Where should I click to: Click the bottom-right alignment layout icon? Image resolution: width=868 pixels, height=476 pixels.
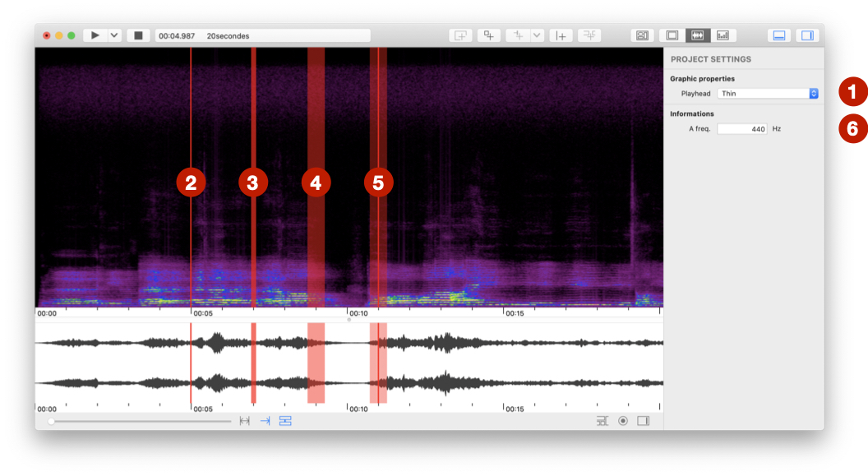pyautogui.click(x=603, y=421)
